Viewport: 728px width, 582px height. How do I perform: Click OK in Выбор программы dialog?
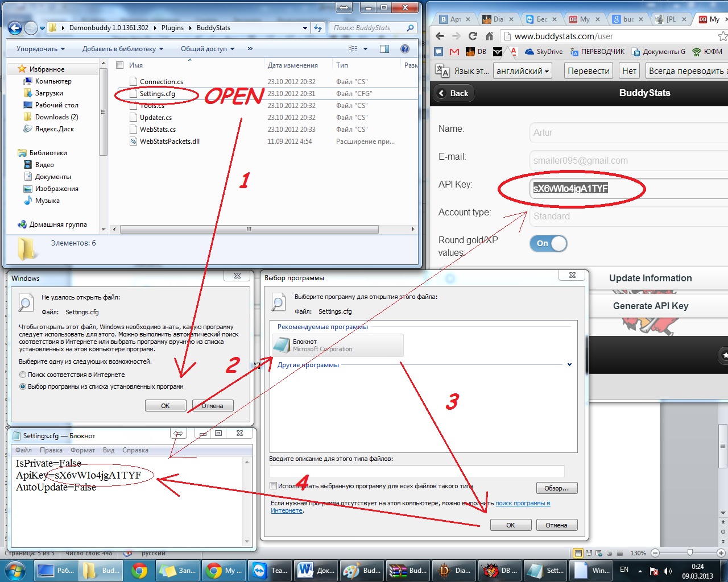pos(511,525)
